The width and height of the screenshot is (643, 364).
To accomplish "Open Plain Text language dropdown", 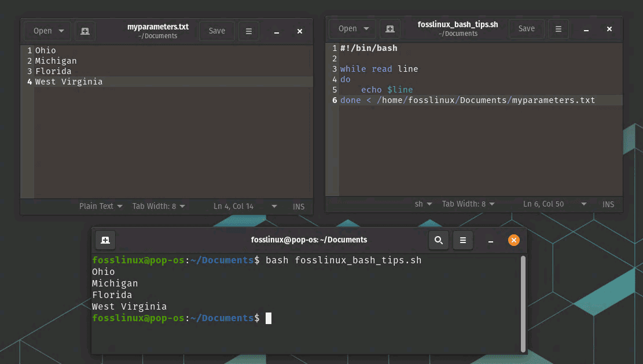I will (101, 206).
